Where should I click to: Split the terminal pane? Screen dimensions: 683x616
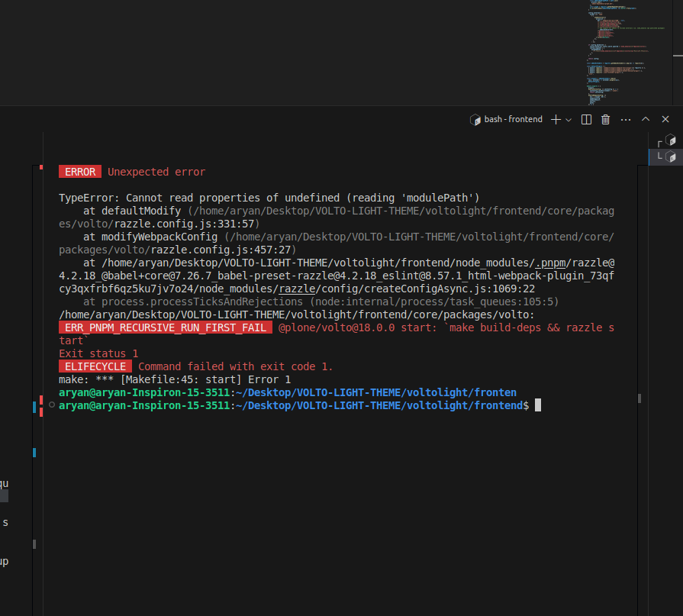tap(586, 119)
